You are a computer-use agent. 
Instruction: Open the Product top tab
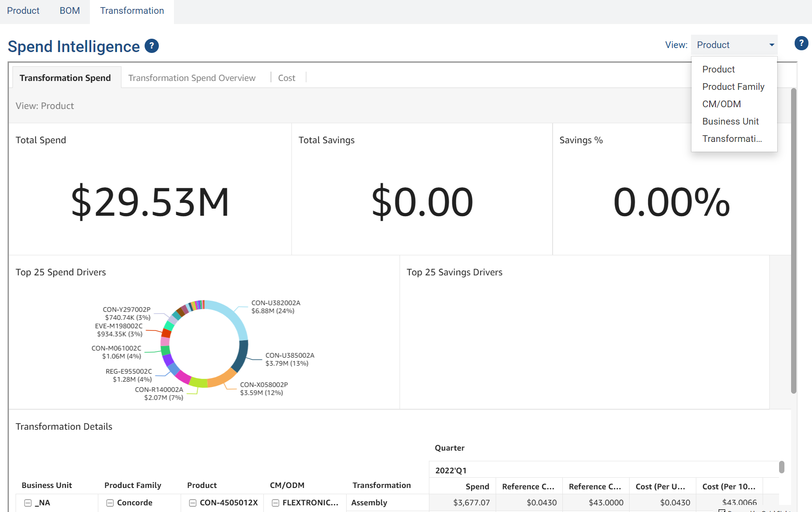pyautogui.click(x=23, y=11)
